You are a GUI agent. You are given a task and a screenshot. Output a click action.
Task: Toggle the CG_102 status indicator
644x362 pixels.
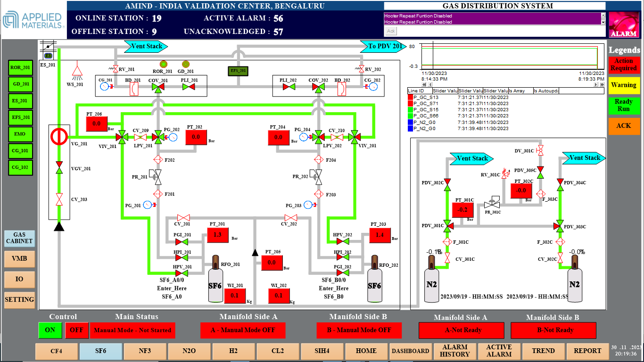tap(20, 167)
